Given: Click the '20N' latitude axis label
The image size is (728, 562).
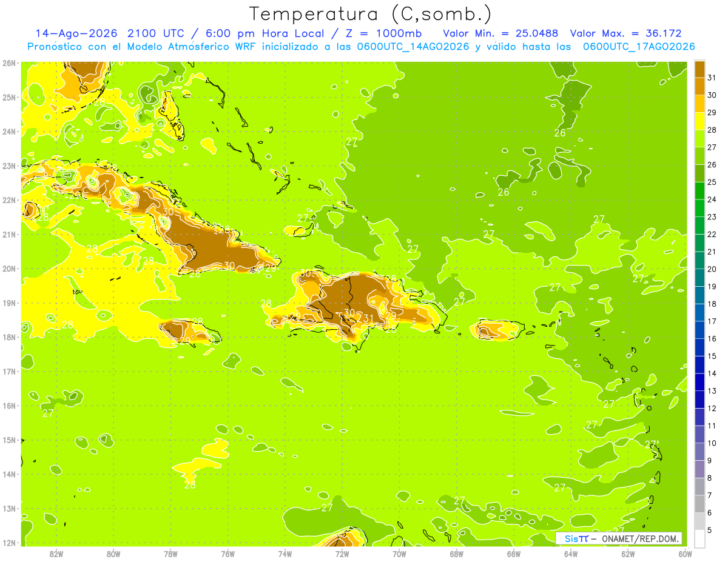Looking at the screenshot, I should coord(9,269).
